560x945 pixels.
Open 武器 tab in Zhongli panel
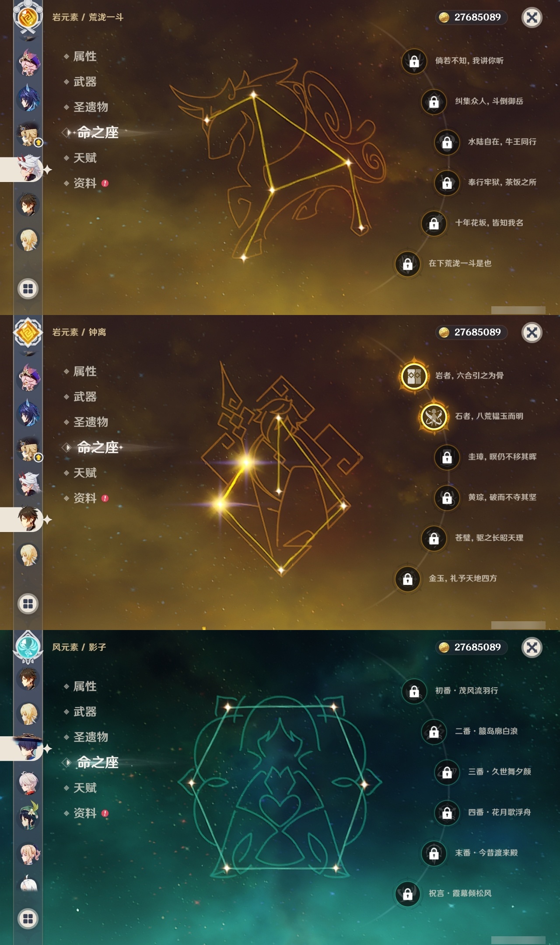(x=85, y=397)
